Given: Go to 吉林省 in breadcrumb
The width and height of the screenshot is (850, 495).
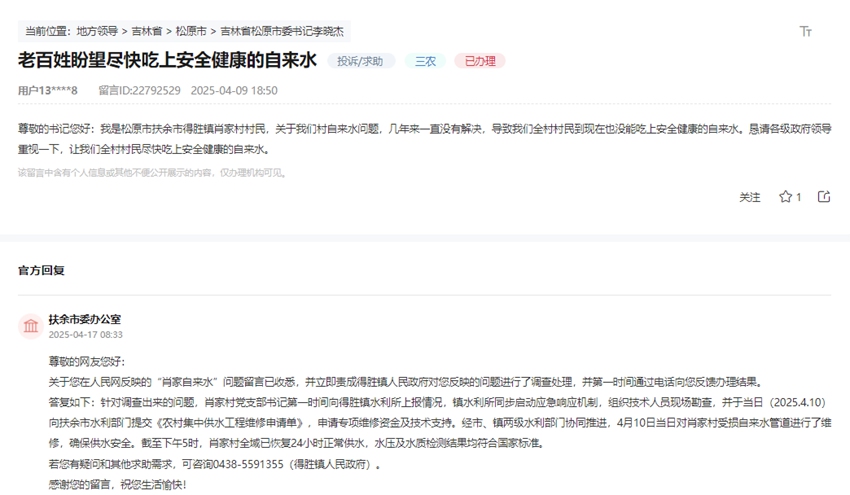Looking at the screenshot, I should point(147,31).
